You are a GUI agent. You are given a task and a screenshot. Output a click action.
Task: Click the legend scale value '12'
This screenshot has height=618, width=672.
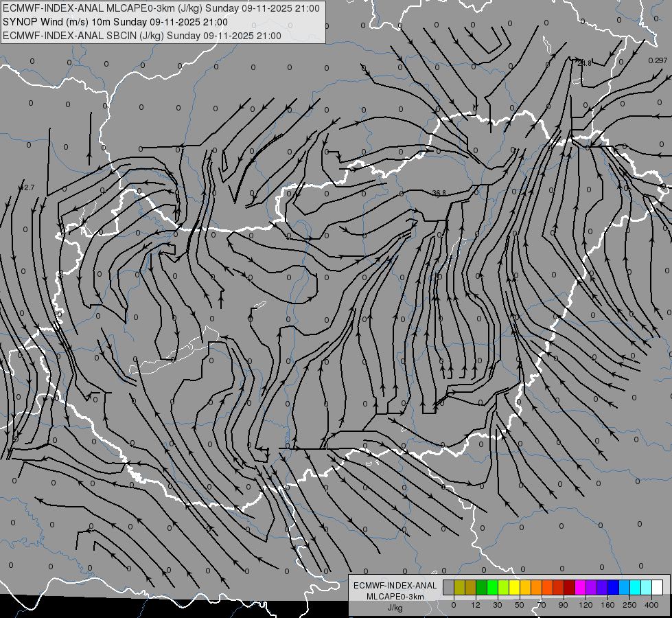[x=476, y=605]
